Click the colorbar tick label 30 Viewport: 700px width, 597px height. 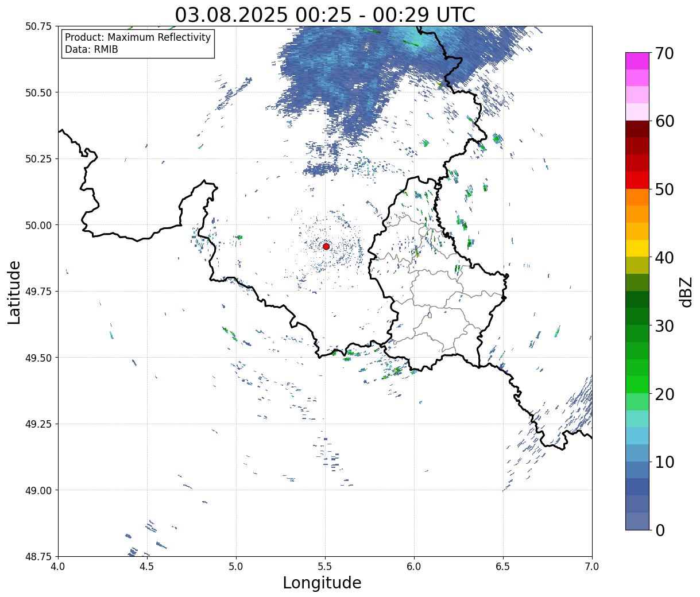pos(664,325)
